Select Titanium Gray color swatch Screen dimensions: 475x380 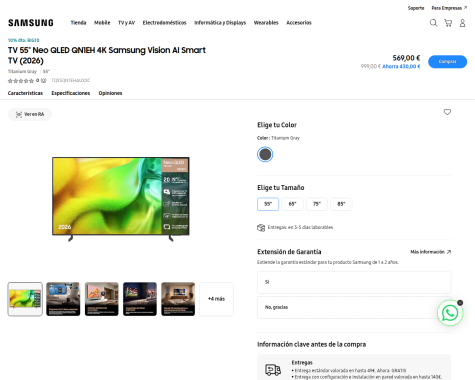(265, 154)
